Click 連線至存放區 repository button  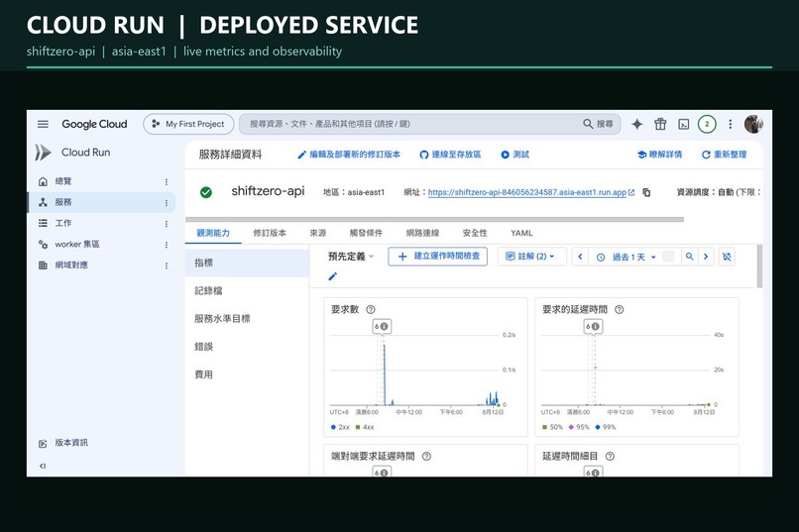pos(450,155)
